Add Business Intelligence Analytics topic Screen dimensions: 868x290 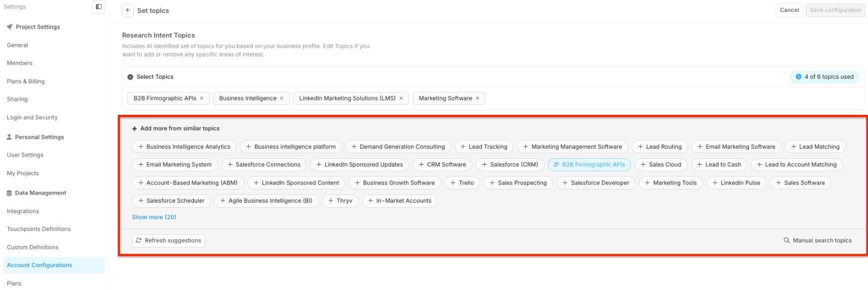184,147
